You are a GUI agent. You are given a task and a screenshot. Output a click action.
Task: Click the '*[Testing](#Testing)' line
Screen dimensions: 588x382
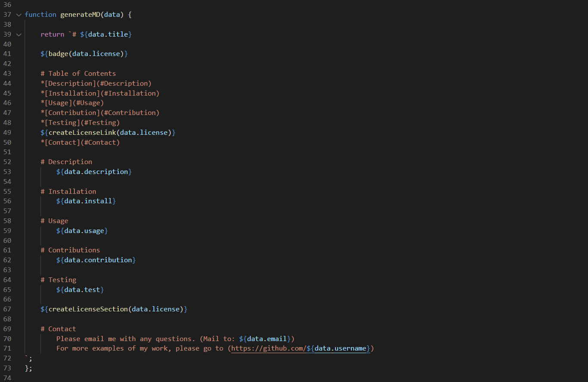(x=80, y=123)
